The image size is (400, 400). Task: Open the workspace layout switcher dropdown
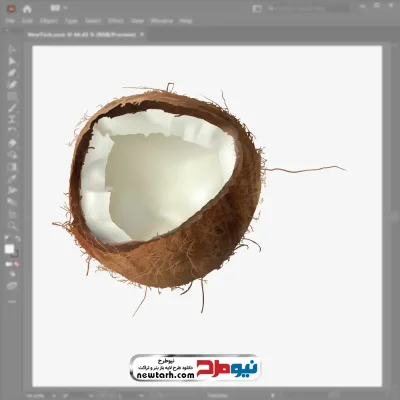point(59,8)
